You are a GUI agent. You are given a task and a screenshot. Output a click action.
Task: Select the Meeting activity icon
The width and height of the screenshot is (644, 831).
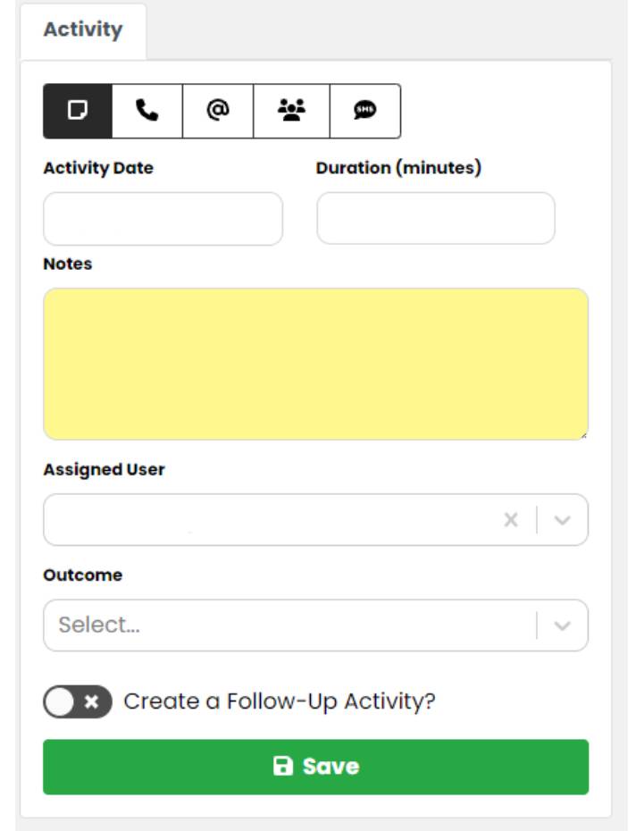(x=291, y=111)
